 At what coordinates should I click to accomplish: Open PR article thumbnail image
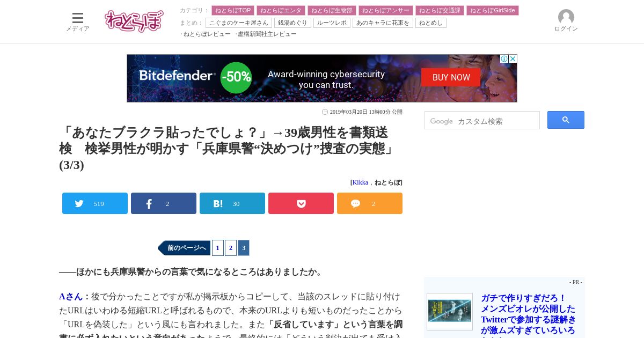pyautogui.click(x=450, y=311)
